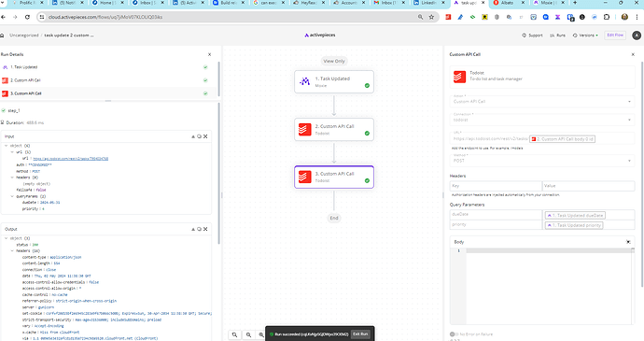
Task: Open the Support link
Action: 532,36
